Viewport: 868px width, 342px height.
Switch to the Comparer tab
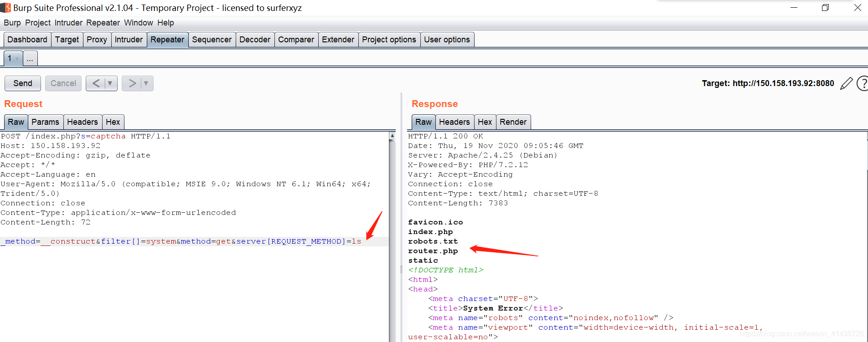click(x=296, y=40)
